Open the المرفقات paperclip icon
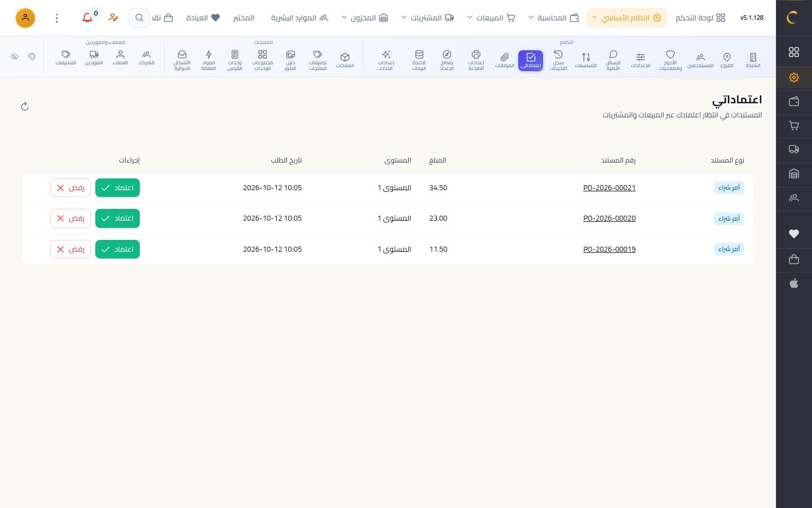Viewport: 812px width, 508px height. click(504, 60)
